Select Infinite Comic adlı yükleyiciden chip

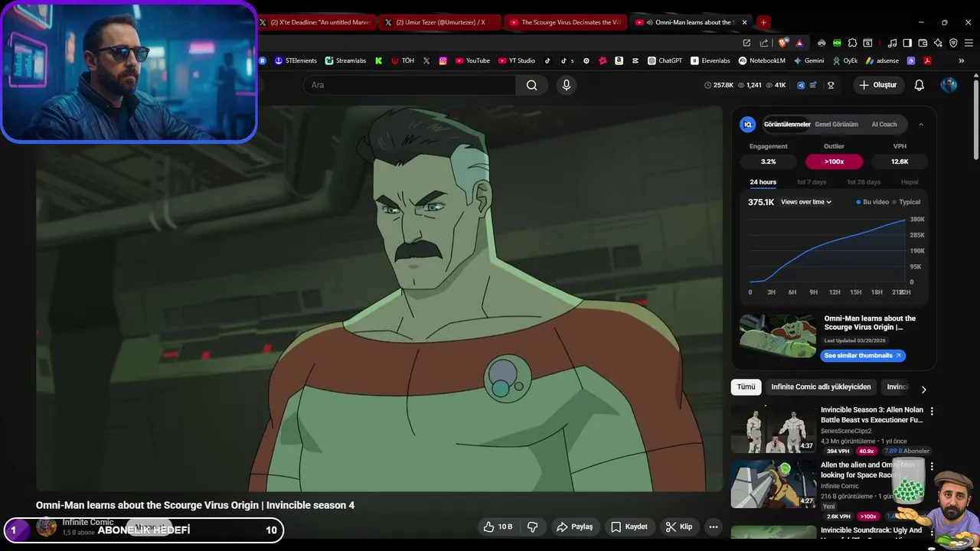(x=821, y=387)
